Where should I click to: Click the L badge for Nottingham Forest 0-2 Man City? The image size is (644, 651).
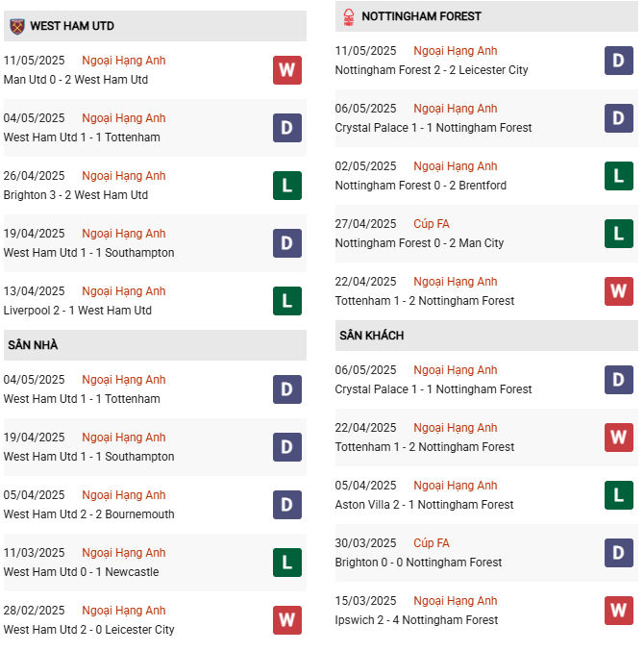619,234
